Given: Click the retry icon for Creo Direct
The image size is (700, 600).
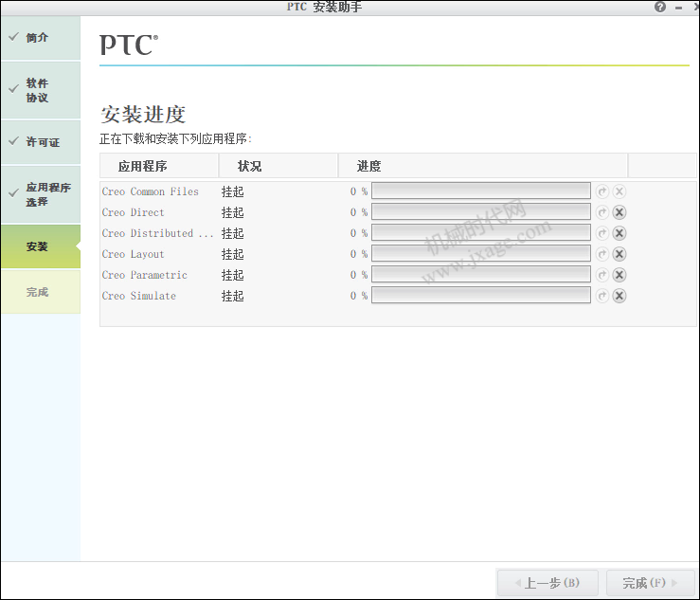Looking at the screenshot, I should tap(602, 212).
